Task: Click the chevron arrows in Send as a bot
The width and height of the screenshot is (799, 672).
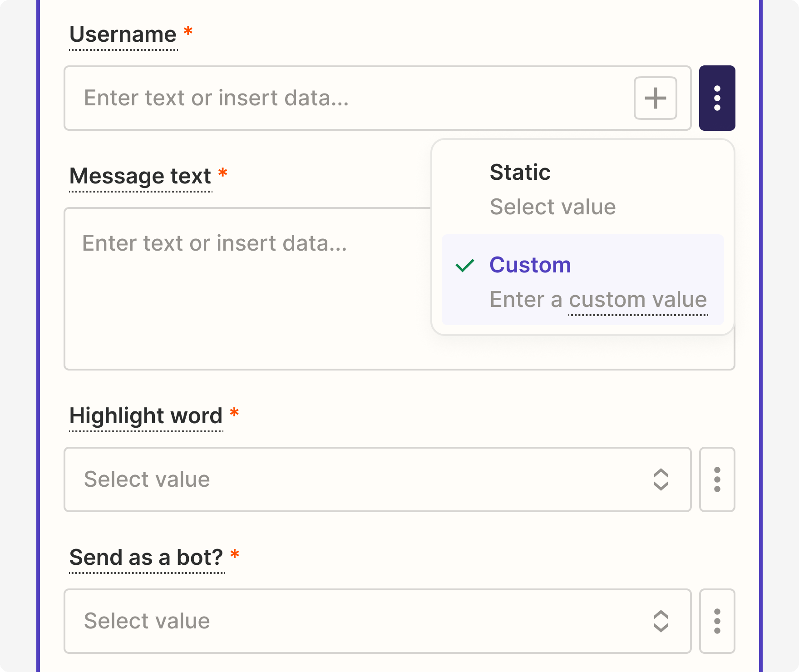Action: [661, 621]
